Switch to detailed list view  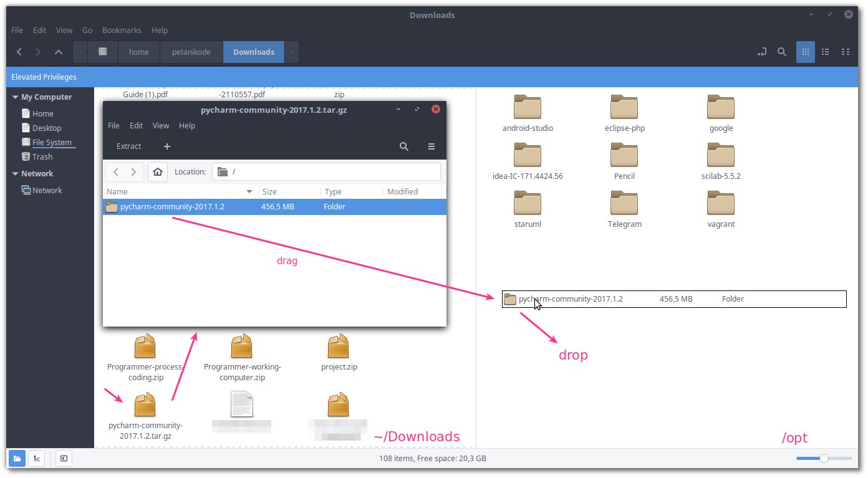[826, 52]
